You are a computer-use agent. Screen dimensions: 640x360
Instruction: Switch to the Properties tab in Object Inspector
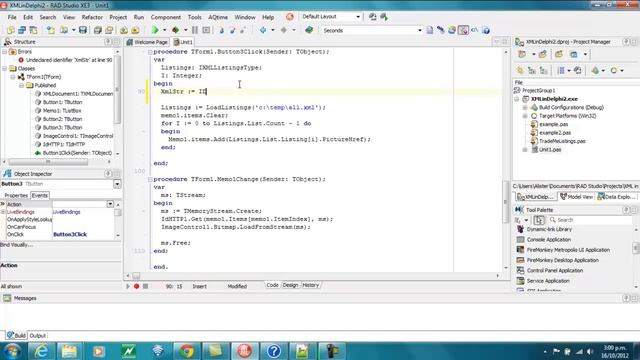16,196
